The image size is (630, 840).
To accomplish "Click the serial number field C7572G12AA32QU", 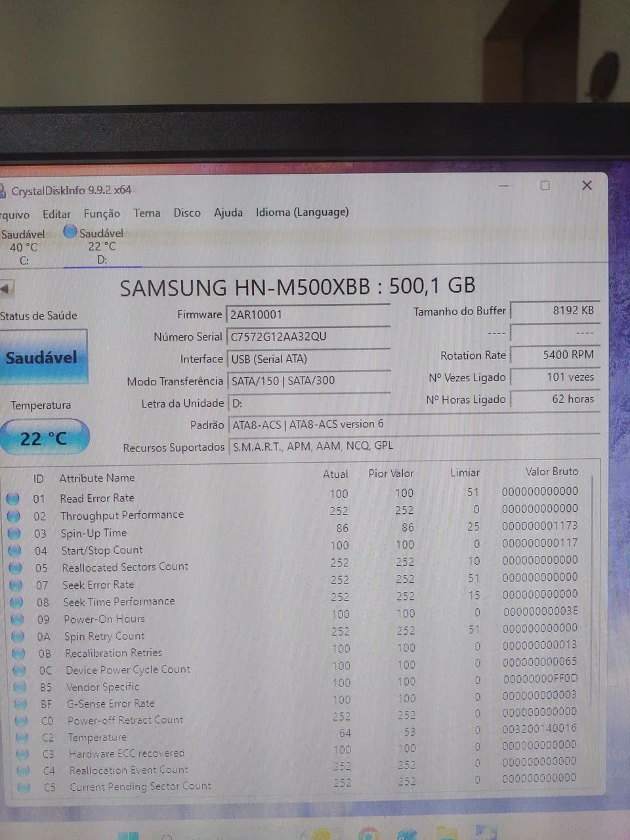I will (308, 337).
